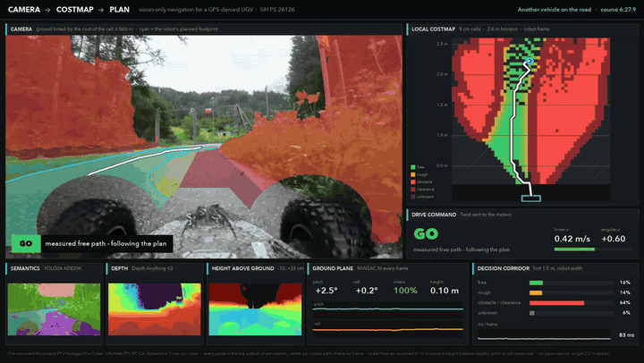Click the '6%' unknown percentage
This screenshot has height=363, width=644.
[626, 313]
